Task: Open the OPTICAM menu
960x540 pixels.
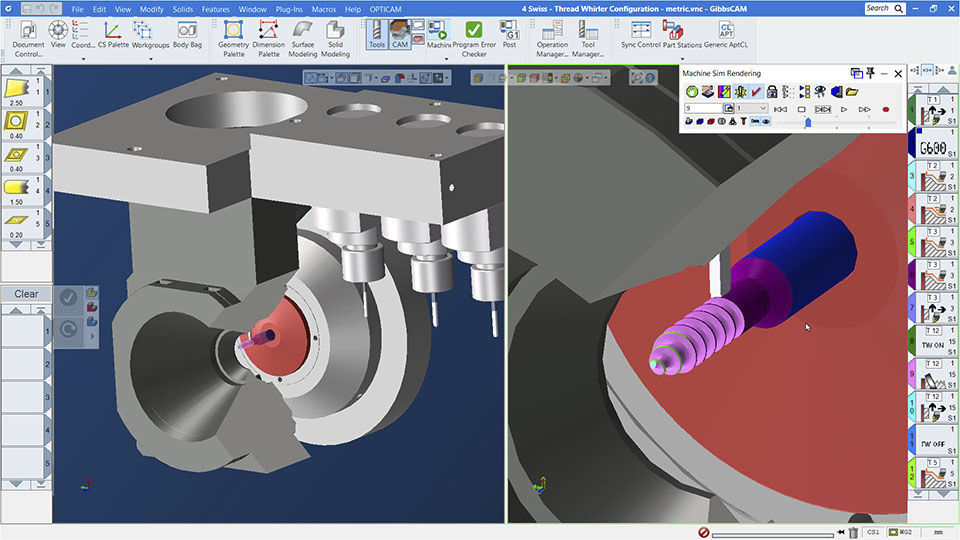Action: pyautogui.click(x=386, y=9)
